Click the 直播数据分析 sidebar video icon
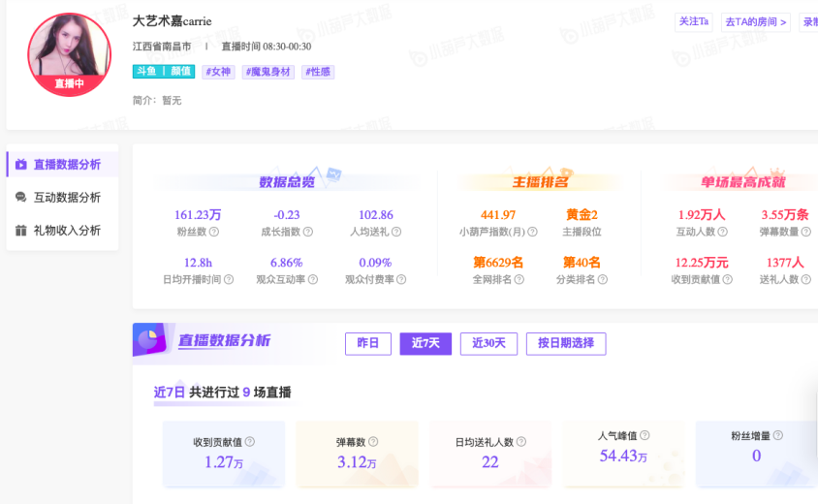 tap(21, 165)
